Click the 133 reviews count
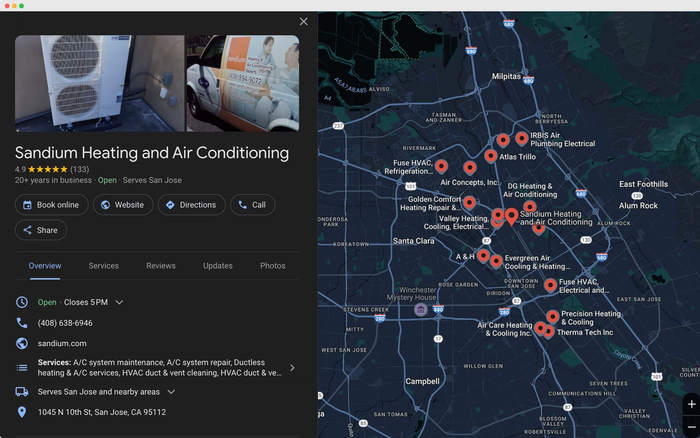 click(x=79, y=169)
